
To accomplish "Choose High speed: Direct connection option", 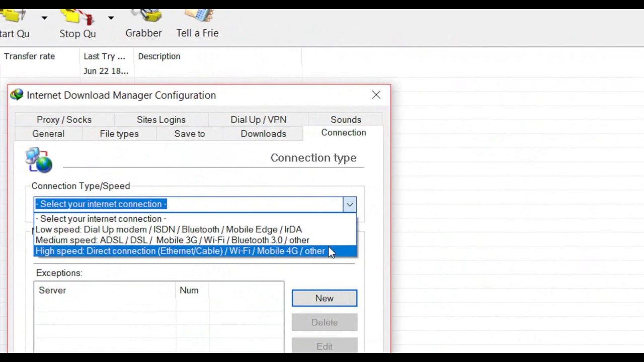I will pos(195,251).
